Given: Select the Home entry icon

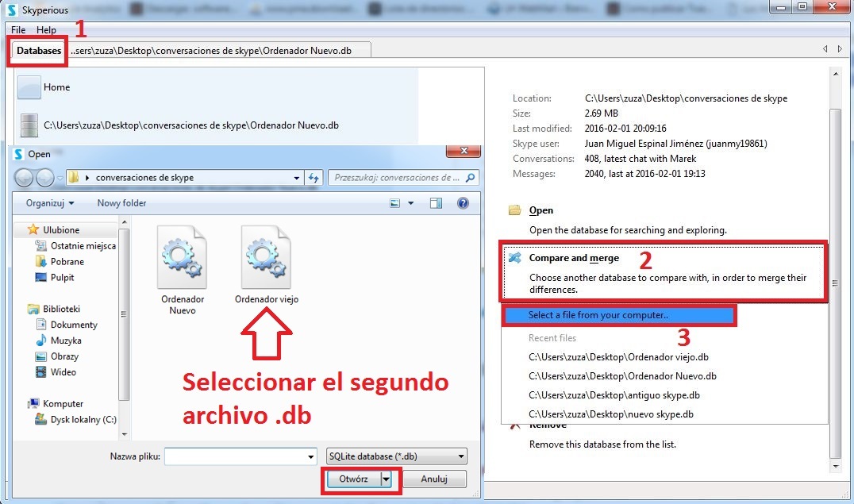Looking at the screenshot, I should point(29,87).
